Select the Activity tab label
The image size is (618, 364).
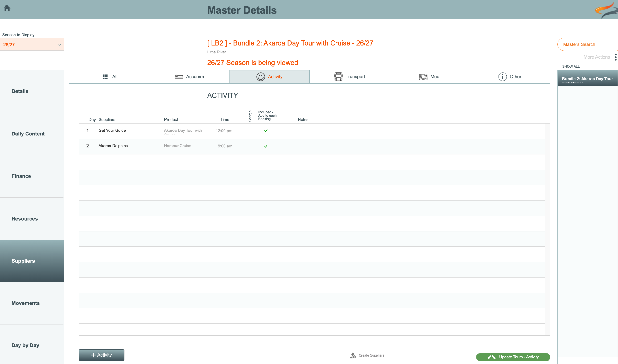(275, 77)
